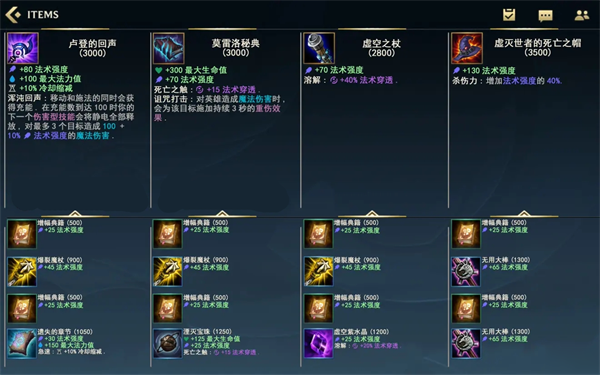The image size is (600, 375).
Task: Click the top 增幅典籍 under 卢登的回声
Action: click(22, 234)
